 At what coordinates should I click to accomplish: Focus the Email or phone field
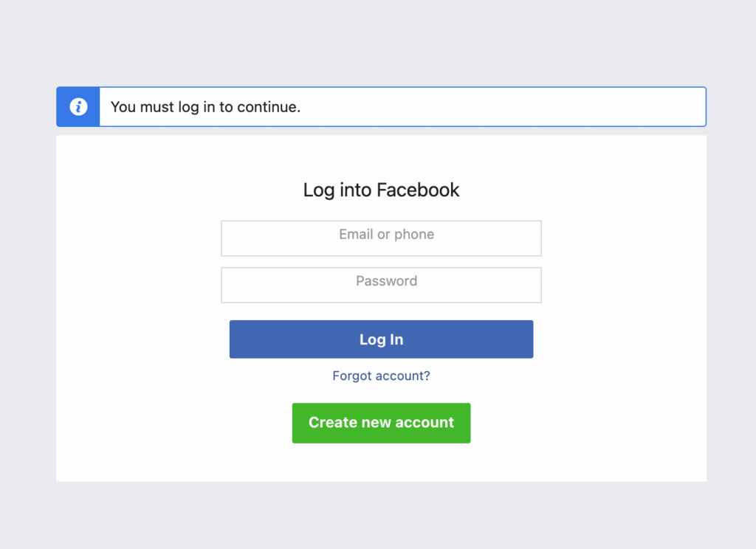[381, 238]
